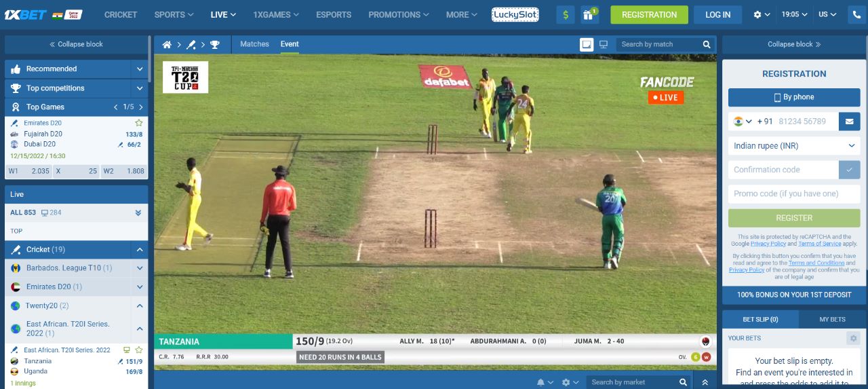
Task: Bet on W2 odds 1.808
Action: click(x=123, y=171)
